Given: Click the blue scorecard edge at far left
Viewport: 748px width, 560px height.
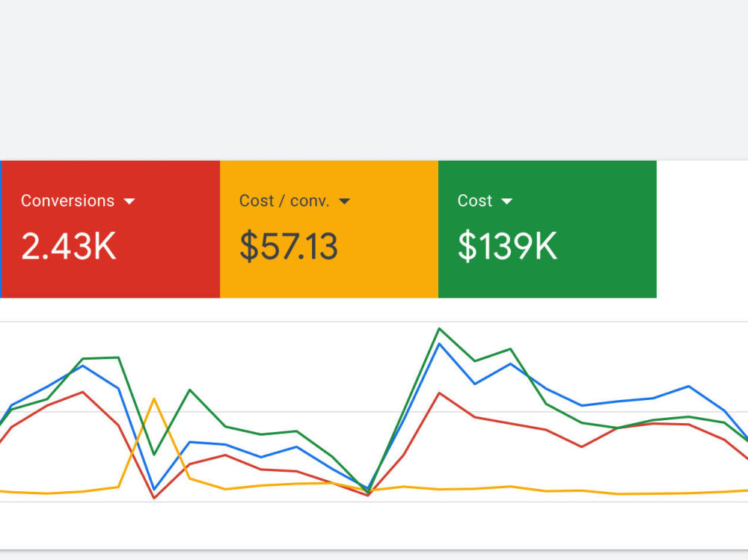Looking at the screenshot, I should (x=1, y=229).
